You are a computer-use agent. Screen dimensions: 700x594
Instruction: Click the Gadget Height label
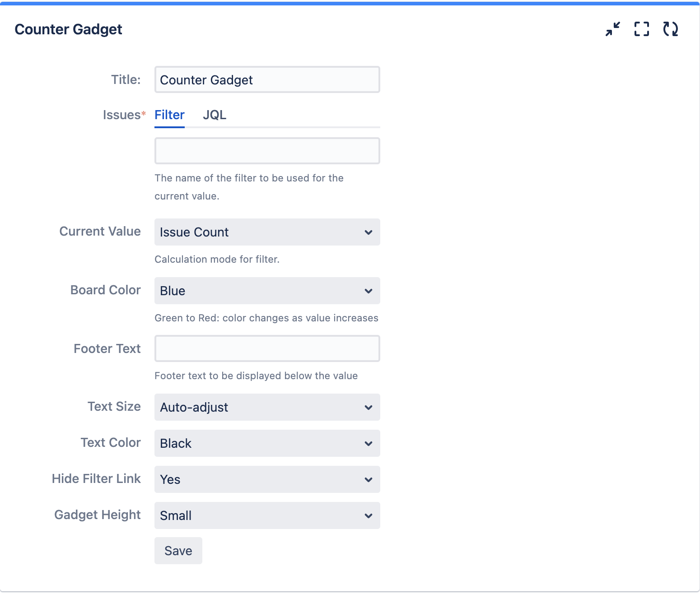tap(97, 515)
